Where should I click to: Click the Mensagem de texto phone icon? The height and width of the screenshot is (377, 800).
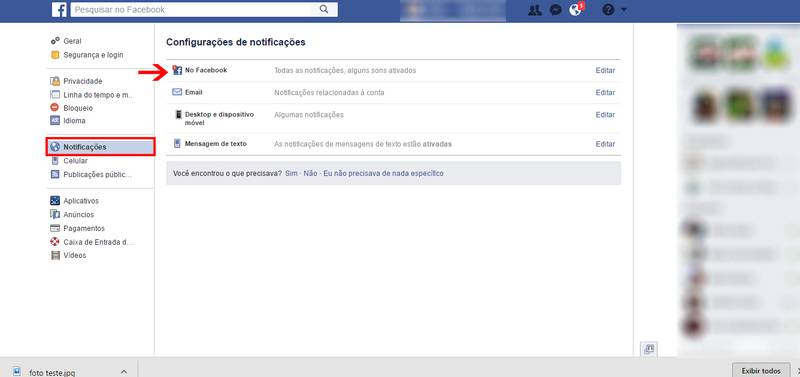click(x=178, y=144)
